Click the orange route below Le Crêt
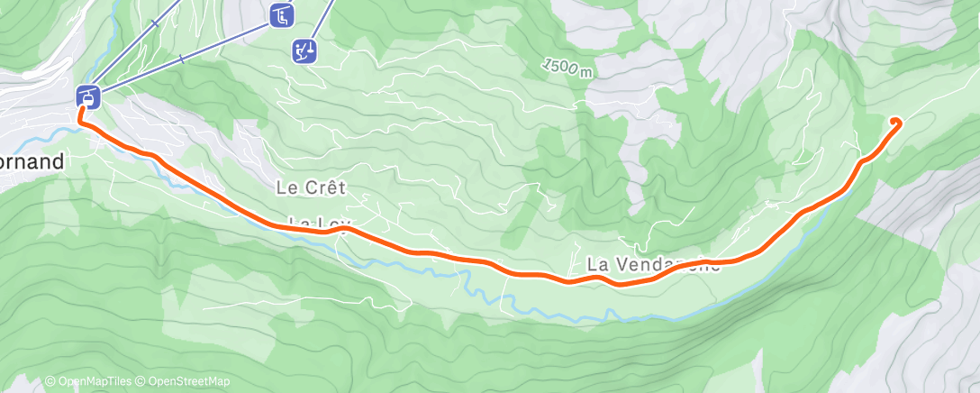Image resolution: width=980 pixels, height=393 pixels. tap(306, 230)
